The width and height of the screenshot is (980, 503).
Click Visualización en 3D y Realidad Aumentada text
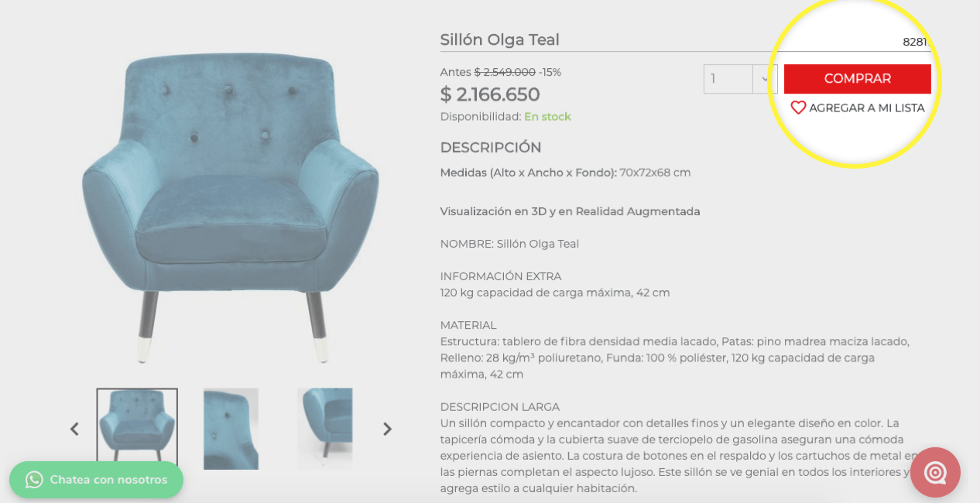pos(570,211)
